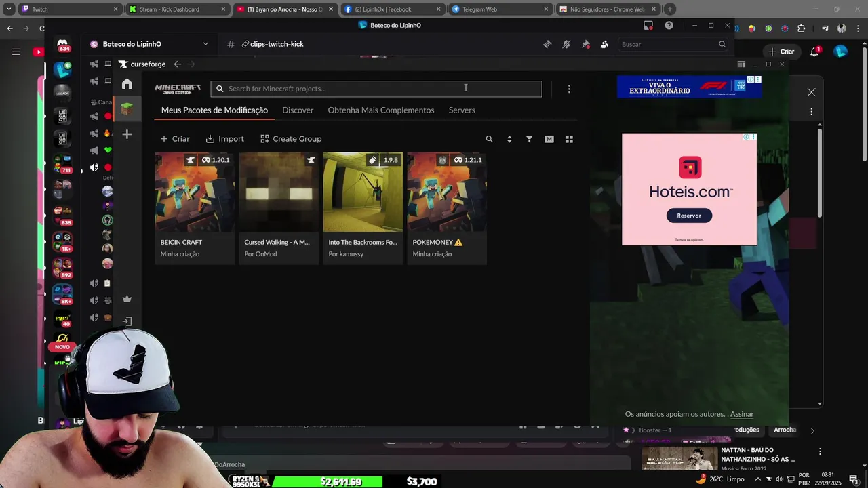
Task: Toggle CurseForge side panel layout icon
Action: [741, 64]
